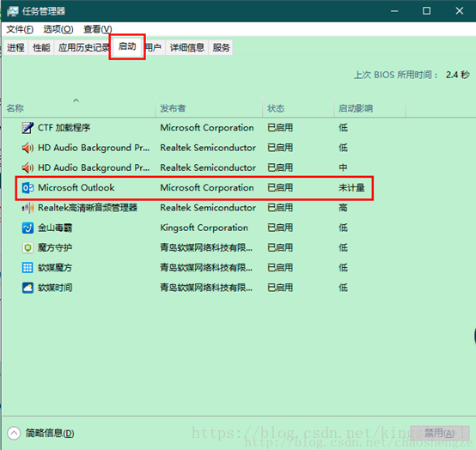Select the Microsoft Outlook row name
This screenshot has height=450, width=476.
click(76, 188)
